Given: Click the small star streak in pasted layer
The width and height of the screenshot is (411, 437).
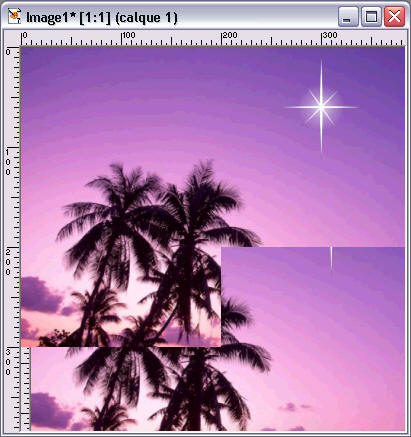Looking at the screenshot, I should 331,258.
